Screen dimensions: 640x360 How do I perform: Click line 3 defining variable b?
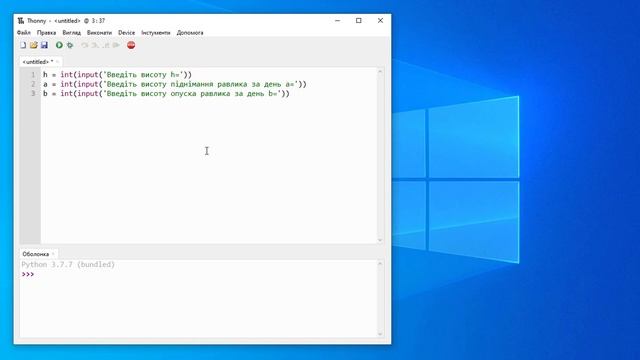tap(167, 93)
